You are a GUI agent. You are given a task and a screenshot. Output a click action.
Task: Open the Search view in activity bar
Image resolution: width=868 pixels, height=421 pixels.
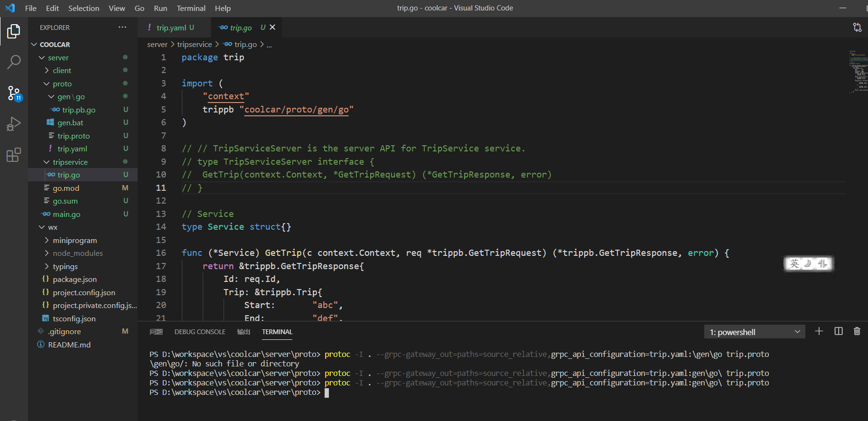tap(14, 62)
